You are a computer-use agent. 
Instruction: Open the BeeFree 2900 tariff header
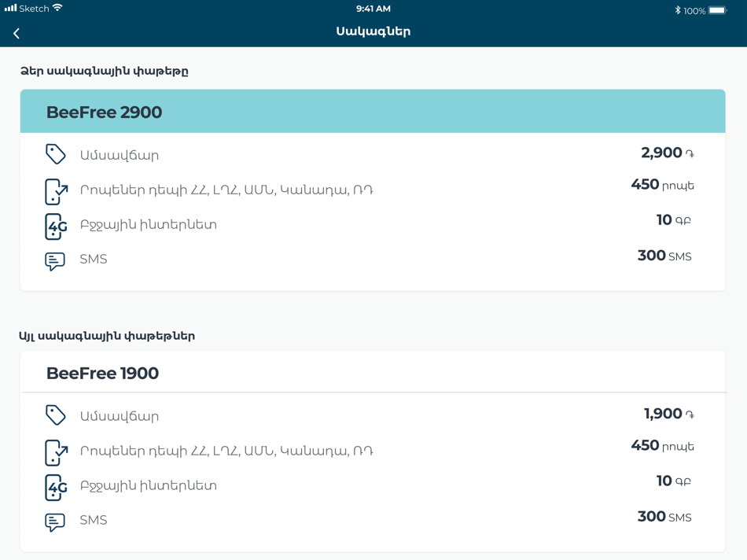click(373, 111)
